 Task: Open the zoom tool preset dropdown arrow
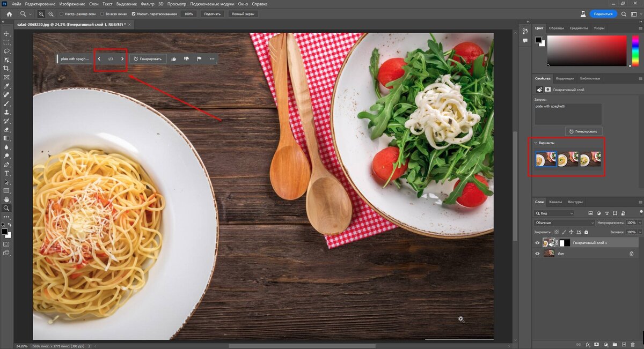(x=31, y=13)
